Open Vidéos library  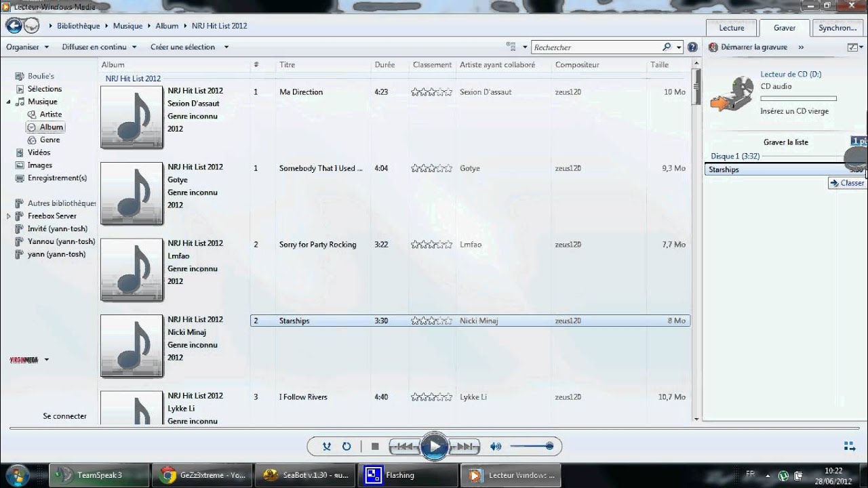click(39, 152)
